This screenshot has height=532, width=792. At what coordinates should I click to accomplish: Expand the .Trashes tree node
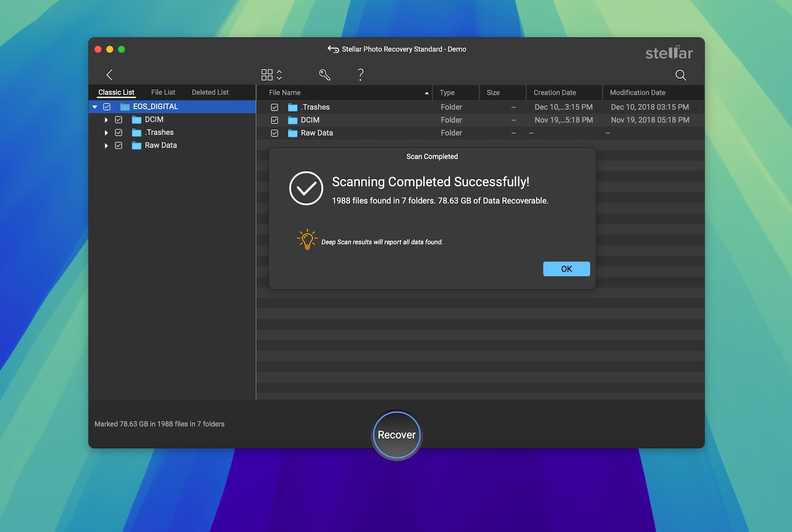(106, 132)
